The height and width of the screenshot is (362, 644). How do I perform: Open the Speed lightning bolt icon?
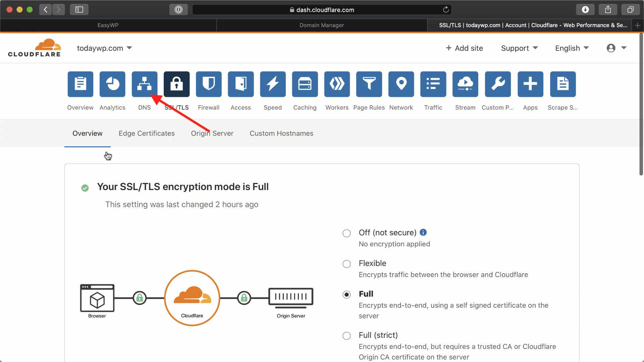click(273, 84)
